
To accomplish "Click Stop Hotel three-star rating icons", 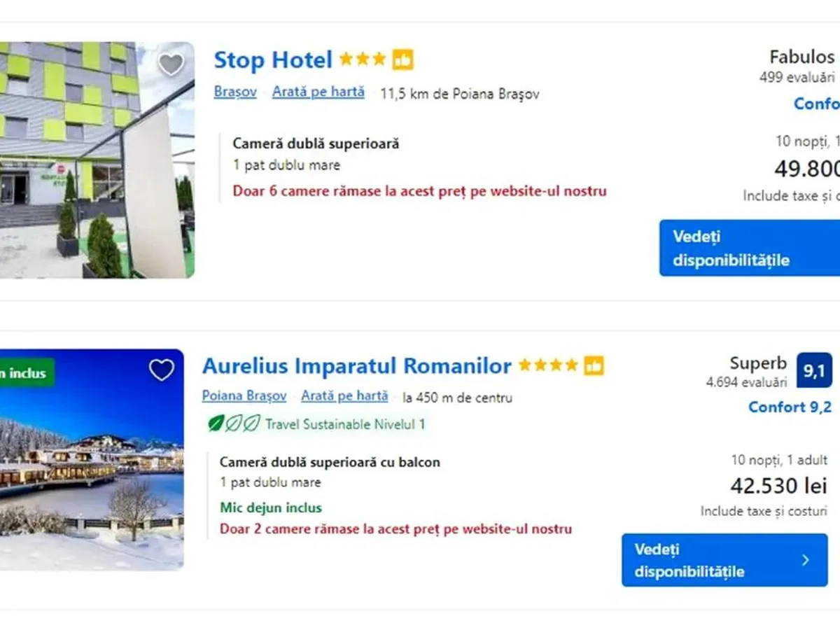I will click(362, 60).
